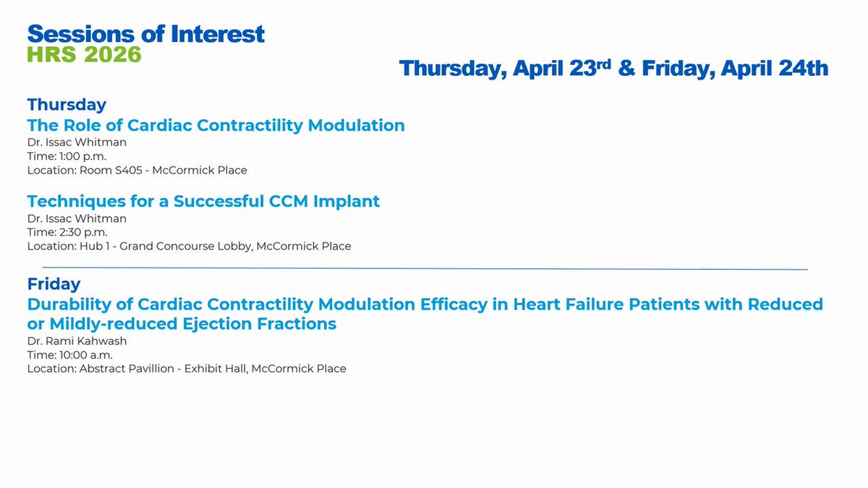Open Durability of Cardiac Contractility Modulation Efficacy title
The image size is (868, 488).
tap(425, 304)
